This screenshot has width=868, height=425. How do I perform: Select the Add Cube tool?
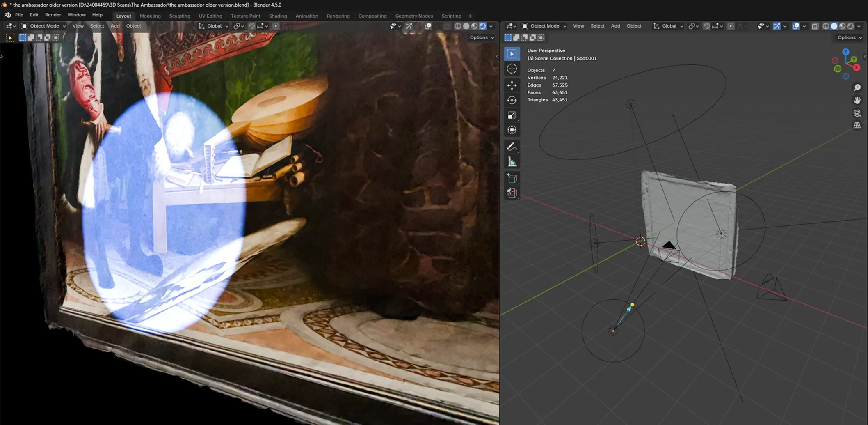click(x=512, y=178)
